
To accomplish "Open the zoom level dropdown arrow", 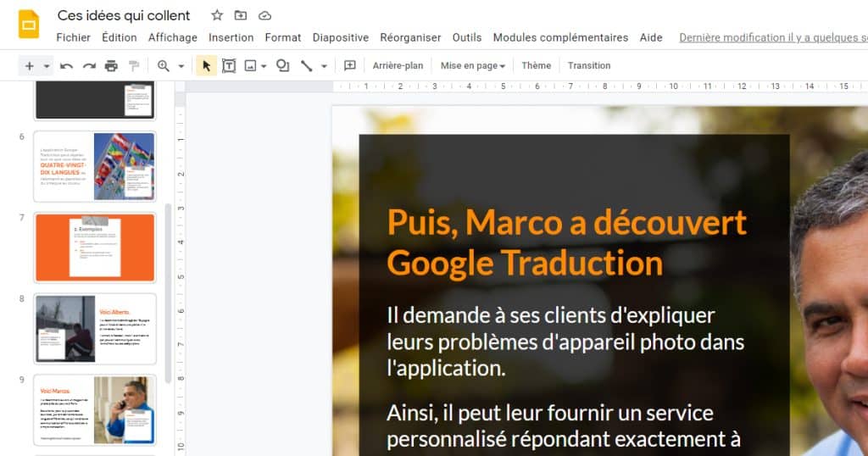I will pyautogui.click(x=181, y=66).
